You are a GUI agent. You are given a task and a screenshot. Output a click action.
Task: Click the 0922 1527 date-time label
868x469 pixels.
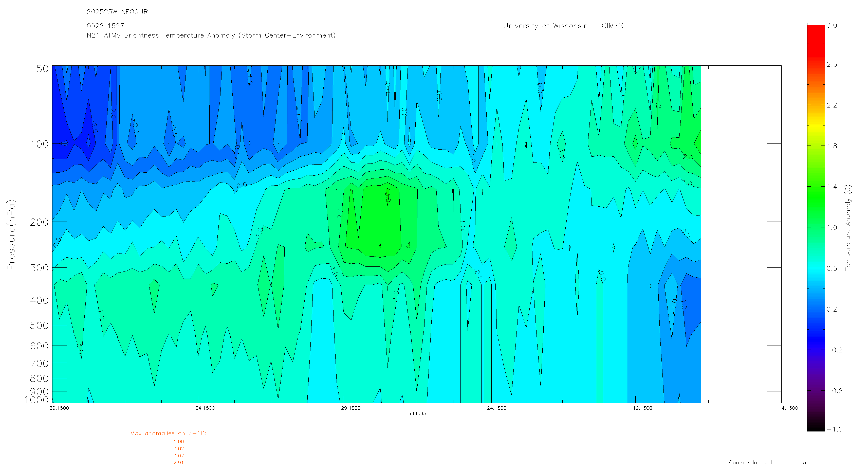coord(105,26)
